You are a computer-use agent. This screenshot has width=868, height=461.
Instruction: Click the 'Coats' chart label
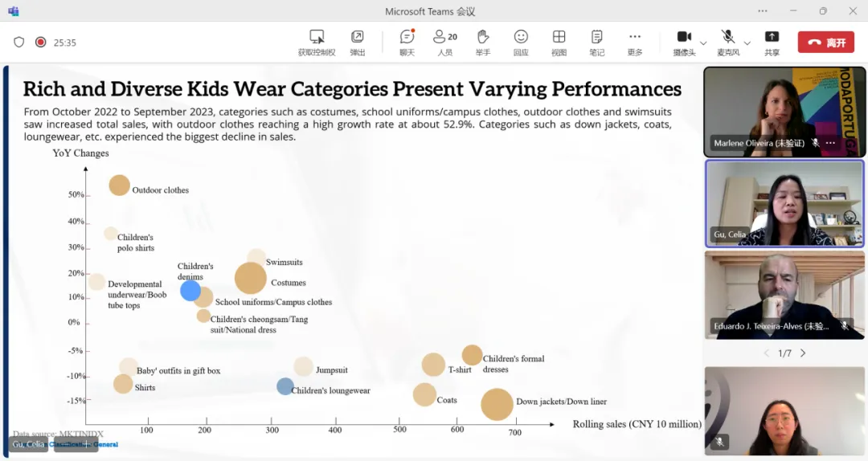click(x=447, y=400)
